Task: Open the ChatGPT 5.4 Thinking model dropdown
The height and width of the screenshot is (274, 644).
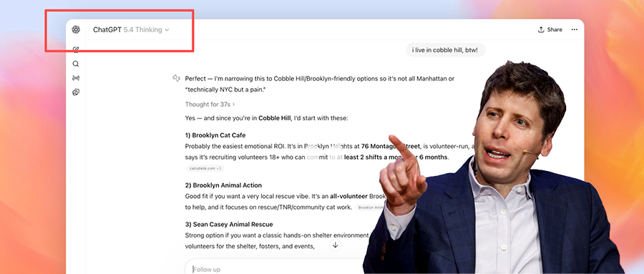Action: pos(131,29)
